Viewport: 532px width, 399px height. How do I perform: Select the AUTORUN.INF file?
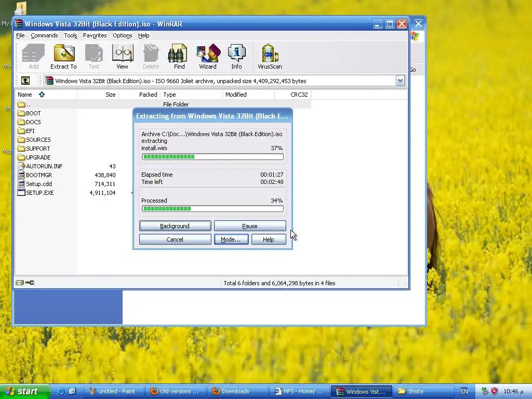click(40, 166)
